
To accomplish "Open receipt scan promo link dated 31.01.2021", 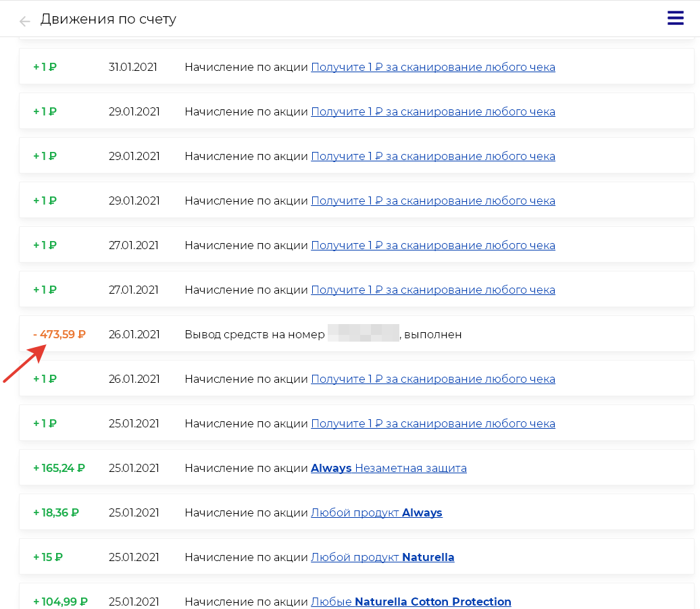I will [433, 67].
